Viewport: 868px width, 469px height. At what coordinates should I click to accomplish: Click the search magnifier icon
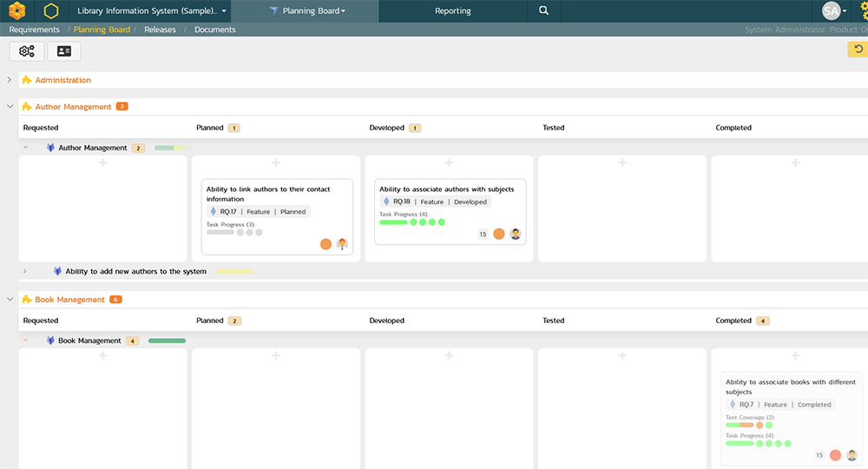click(543, 11)
